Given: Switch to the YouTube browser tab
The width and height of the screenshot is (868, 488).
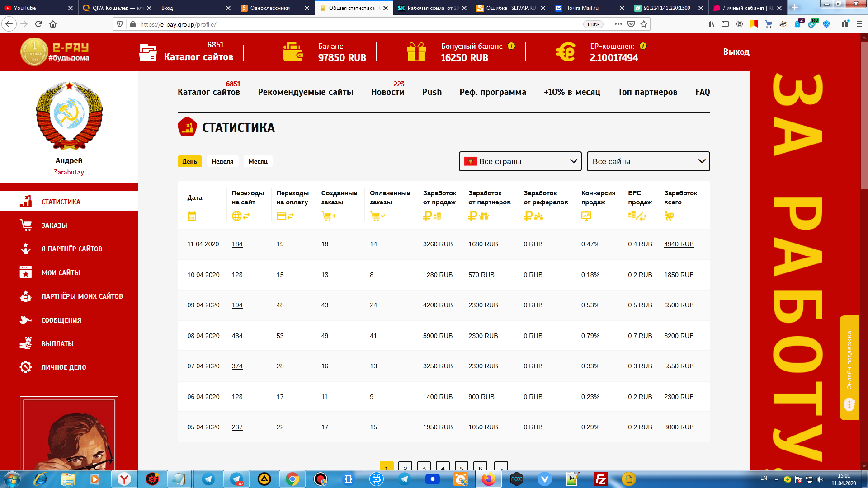Looking at the screenshot, I should tap(38, 8).
